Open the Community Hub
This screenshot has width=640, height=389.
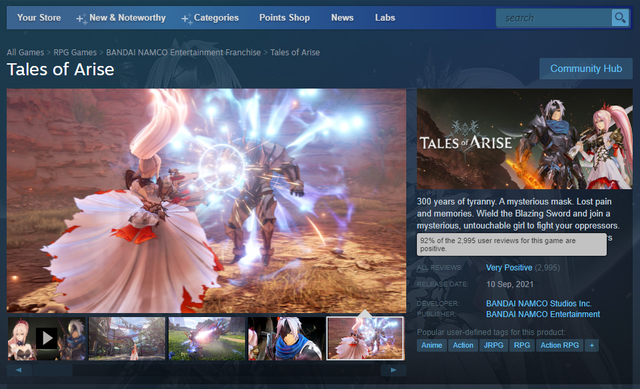tap(586, 69)
